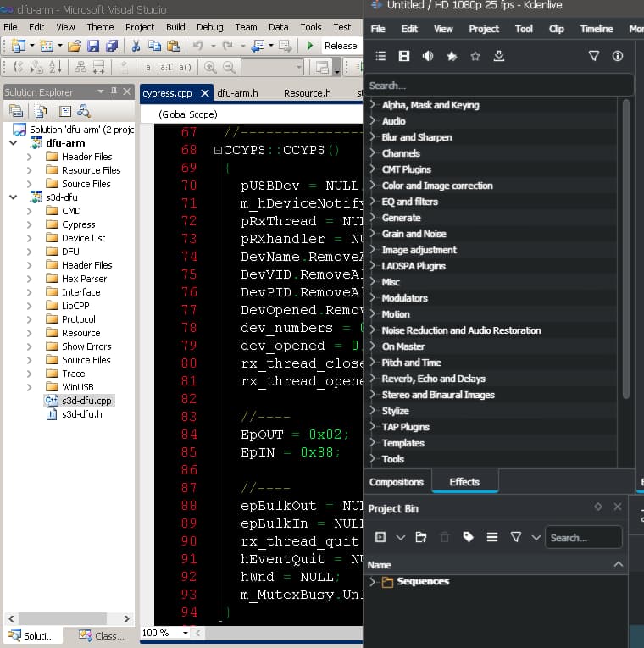Image resolution: width=644 pixels, height=648 pixels.
Task: Expand Cypress folder in Solution Explorer
Action: point(29,224)
